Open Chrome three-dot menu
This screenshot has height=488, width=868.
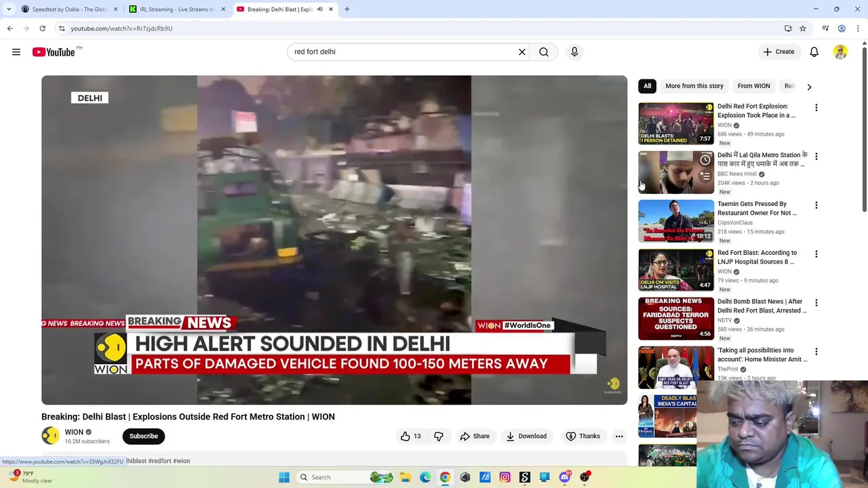tap(858, 28)
